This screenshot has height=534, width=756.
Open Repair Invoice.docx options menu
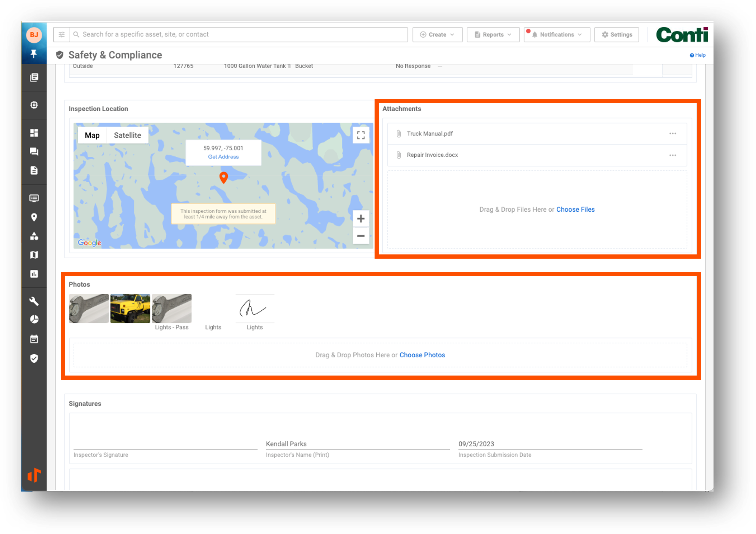point(672,155)
